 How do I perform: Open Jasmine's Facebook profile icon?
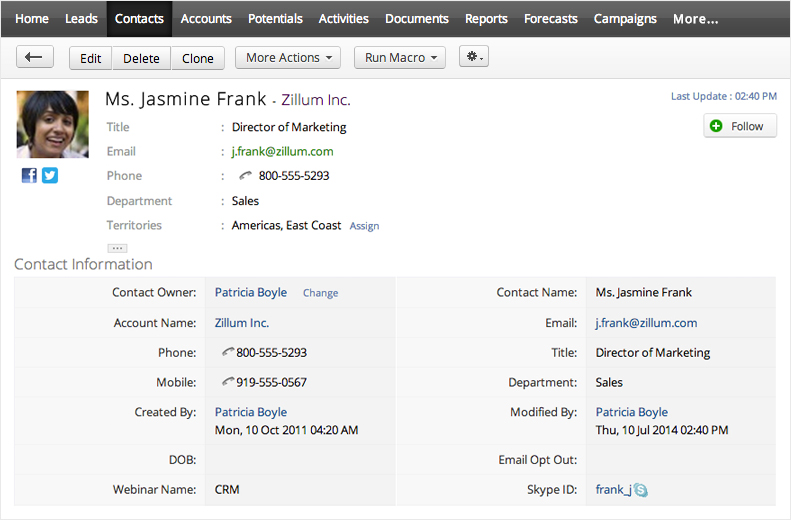[29, 175]
